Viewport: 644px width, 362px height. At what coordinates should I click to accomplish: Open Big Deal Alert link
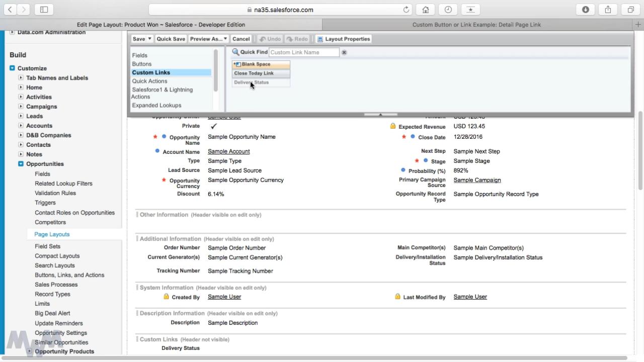click(52, 313)
